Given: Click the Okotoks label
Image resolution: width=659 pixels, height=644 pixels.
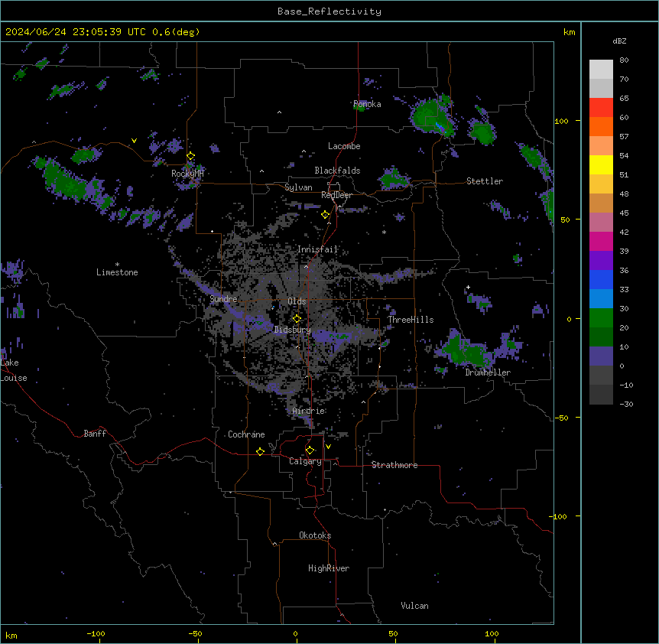Looking at the screenshot, I should [315, 535].
